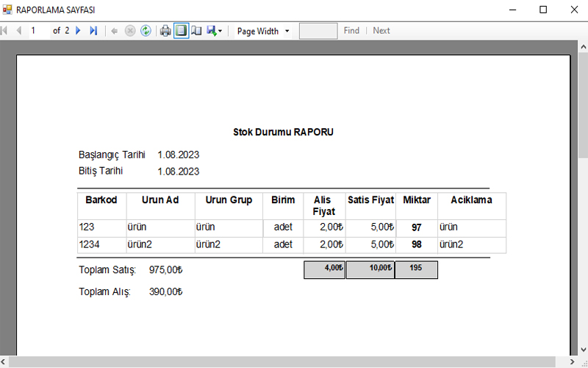Click the current page number field
This screenshot has height=368, width=588.
pos(38,31)
